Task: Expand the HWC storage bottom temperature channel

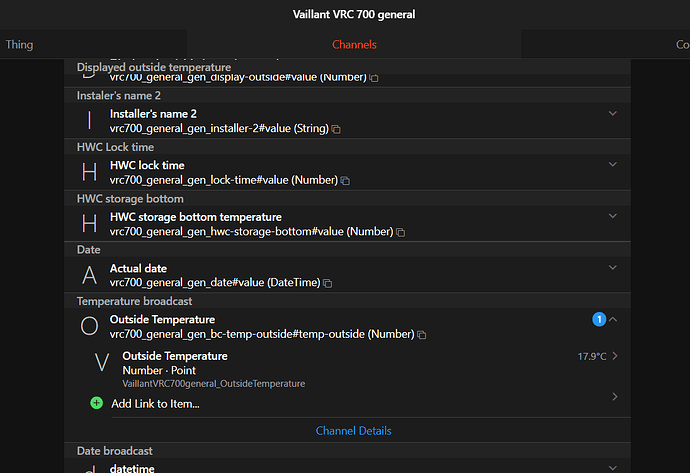Action: (x=613, y=216)
